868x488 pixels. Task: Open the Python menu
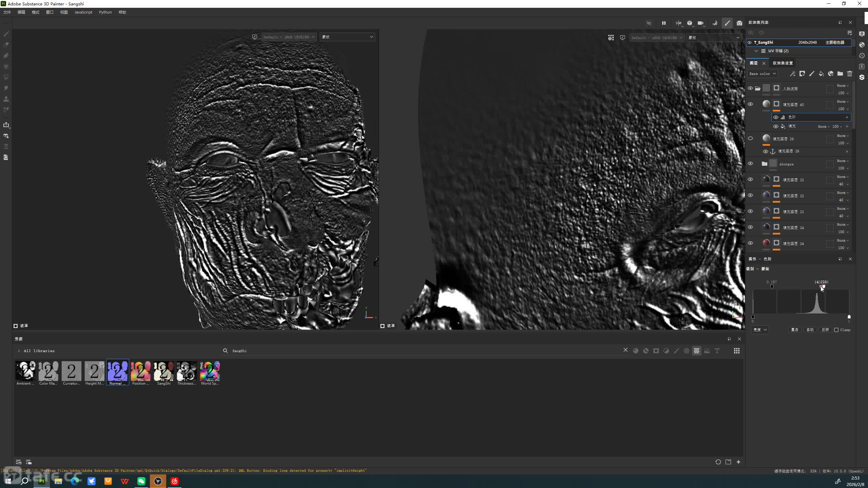tap(105, 12)
